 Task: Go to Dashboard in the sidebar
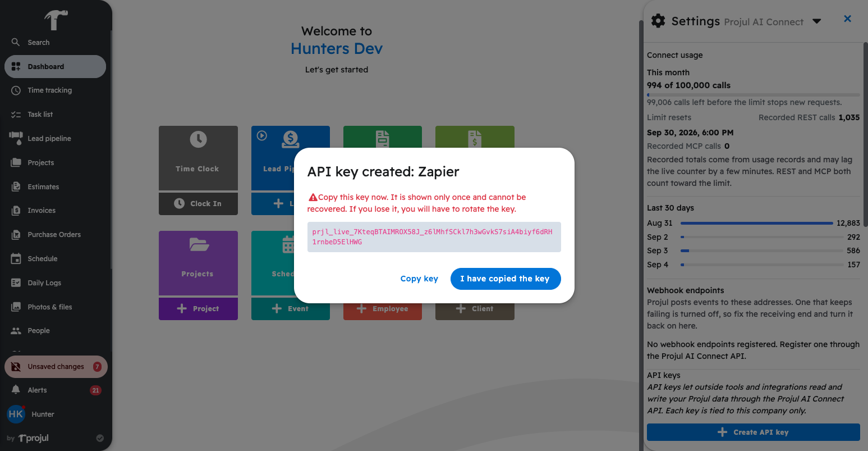point(55,66)
